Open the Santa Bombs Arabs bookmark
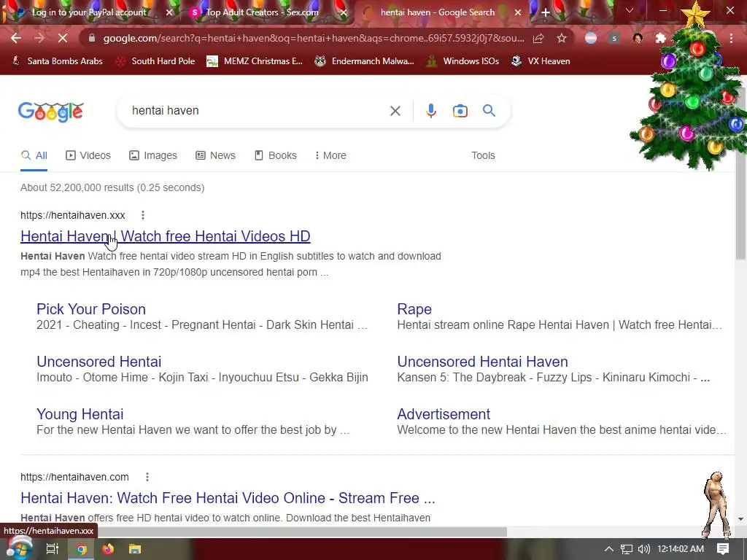 [57, 61]
